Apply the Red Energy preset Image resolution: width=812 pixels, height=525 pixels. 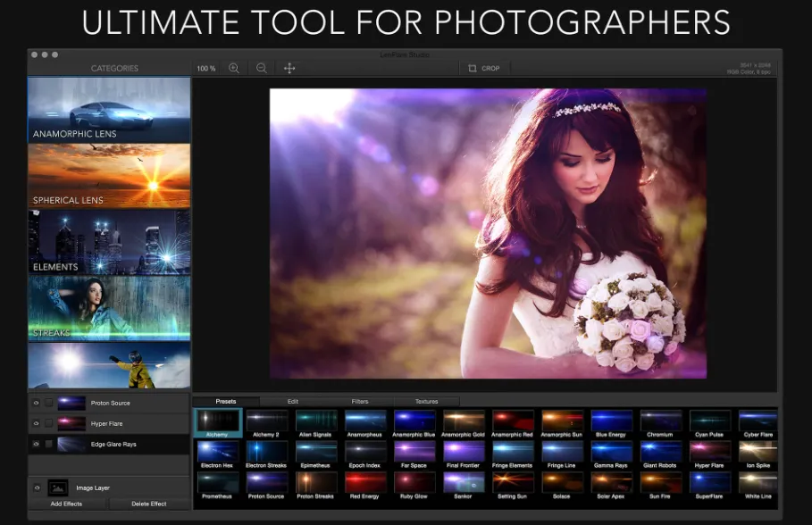click(365, 486)
